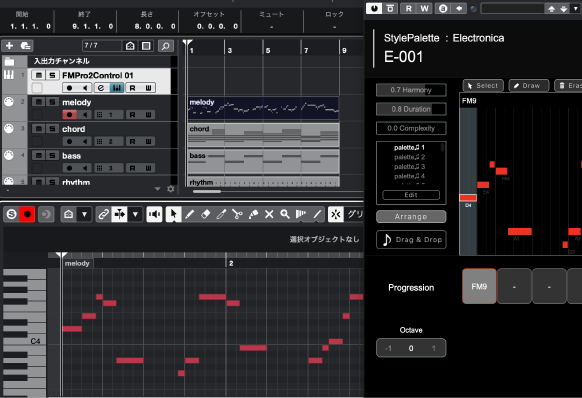Toggle Auto-Scroll button in key editor

click(x=120, y=214)
